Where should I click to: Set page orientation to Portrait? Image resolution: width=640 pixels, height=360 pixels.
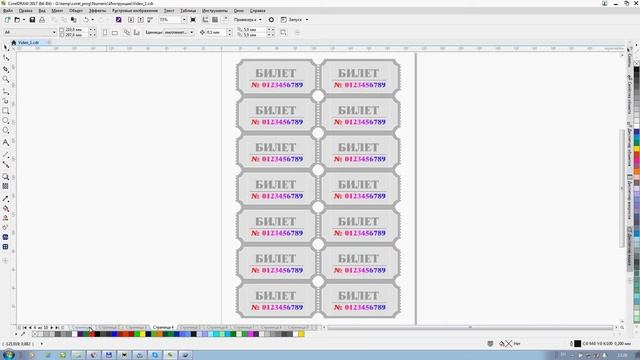click(105, 32)
